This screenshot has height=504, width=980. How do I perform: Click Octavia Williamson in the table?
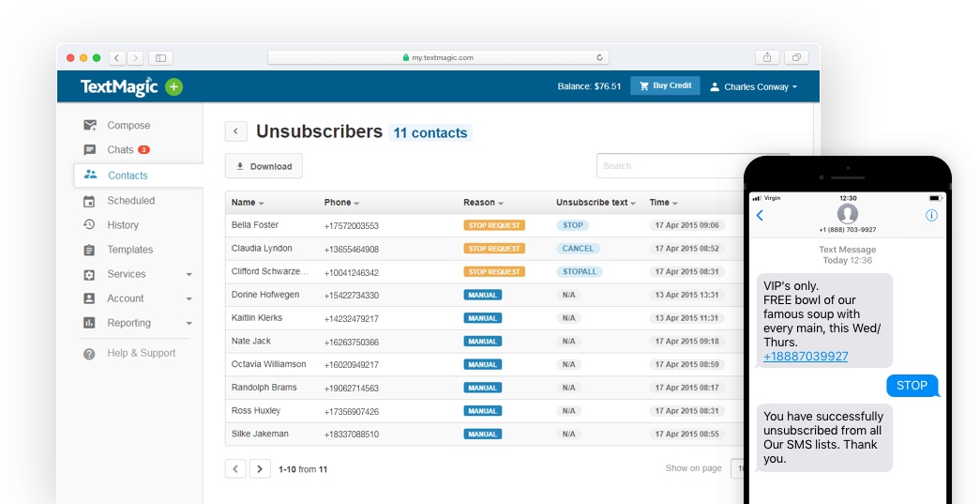click(x=269, y=364)
